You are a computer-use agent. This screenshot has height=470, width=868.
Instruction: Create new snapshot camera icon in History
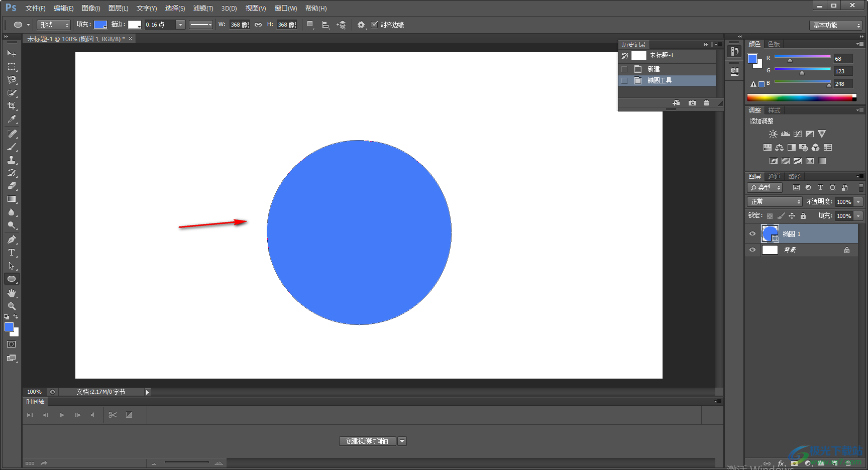692,103
